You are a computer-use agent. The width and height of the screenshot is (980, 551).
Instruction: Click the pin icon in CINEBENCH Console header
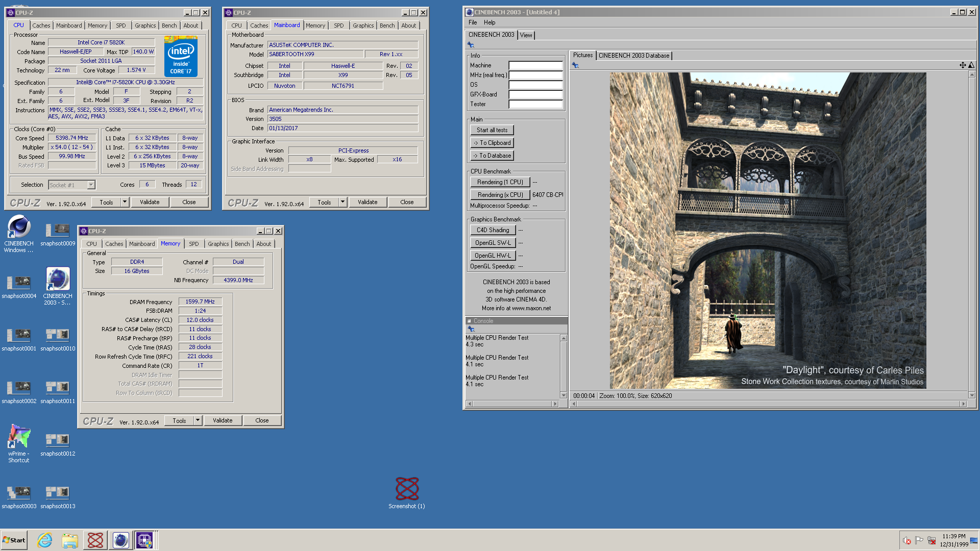point(471,329)
